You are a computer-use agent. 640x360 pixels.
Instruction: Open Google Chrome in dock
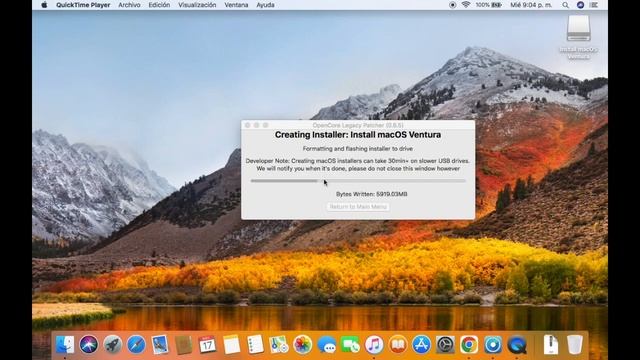point(469,345)
